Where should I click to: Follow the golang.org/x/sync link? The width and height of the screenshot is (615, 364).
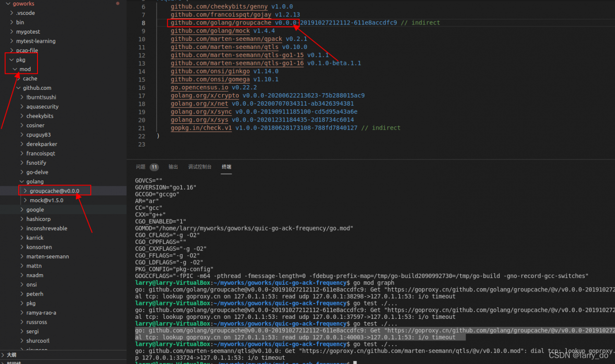pyautogui.click(x=201, y=112)
